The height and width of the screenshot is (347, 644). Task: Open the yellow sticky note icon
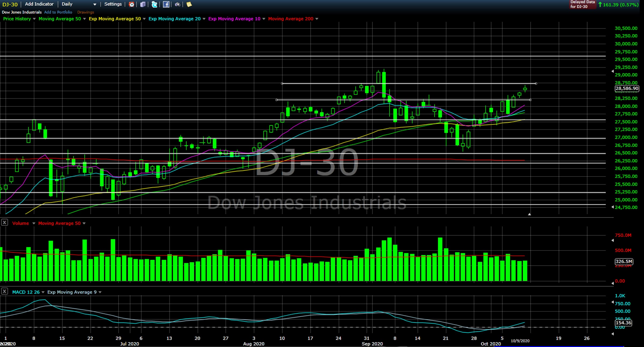pyautogui.click(x=189, y=4)
